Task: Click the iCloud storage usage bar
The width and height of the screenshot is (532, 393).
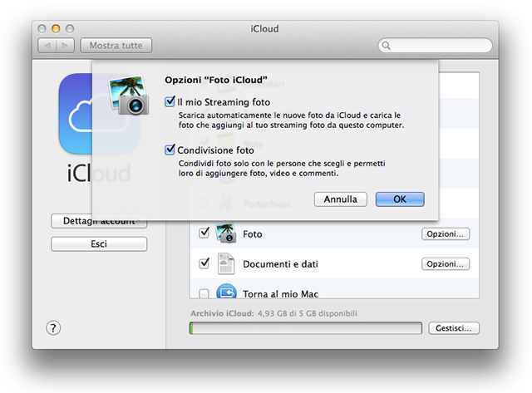Action: [305, 328]
